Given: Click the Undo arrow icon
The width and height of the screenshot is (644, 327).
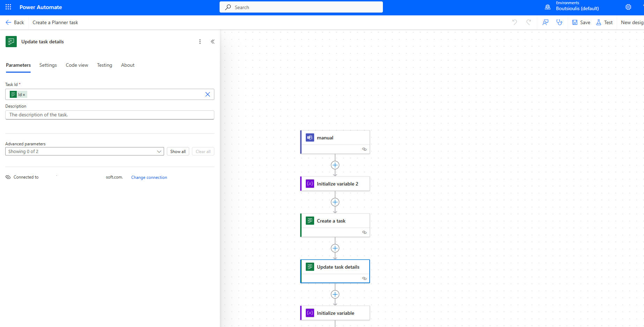Looking at the screenshot, I should pyautogui.click(x=515, y=22).
